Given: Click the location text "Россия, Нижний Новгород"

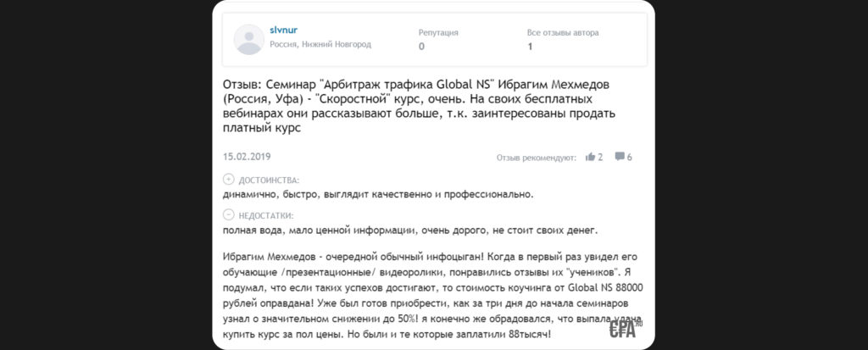Looking at the screenshot, I should click(x=320, y=44).
